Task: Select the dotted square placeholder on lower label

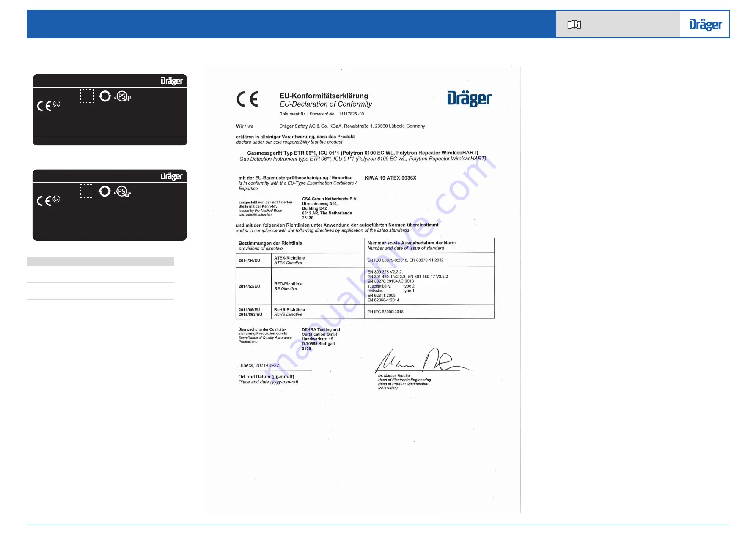Action: click(x=87, y=191)
